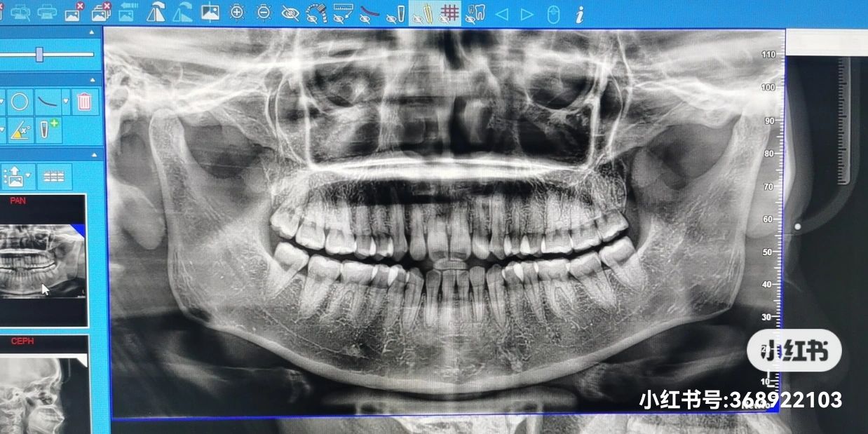
Task: Select the curve line drawing tool
Action: pyautogui.click(x=48, y=102)
